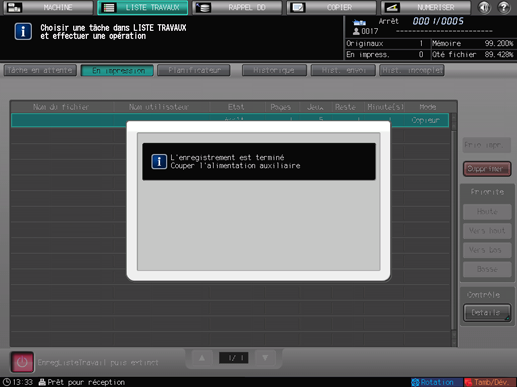Open Hist. envoi view
This screenshot has width=517, height=387.
pyautogui.click(x=343, y=70)
